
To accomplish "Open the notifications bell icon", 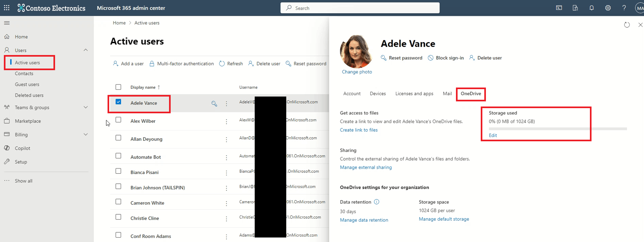I will (592, 8).
